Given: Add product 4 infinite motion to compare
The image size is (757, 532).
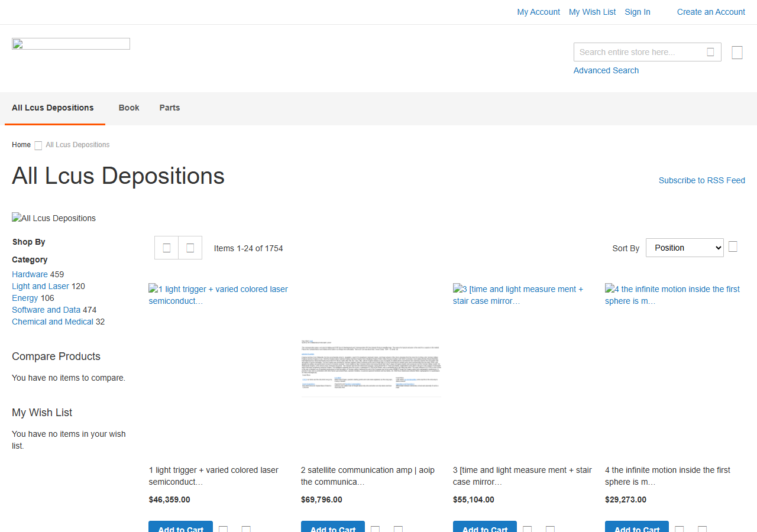Looking at the screenshot, I should (x=702, y=530).
